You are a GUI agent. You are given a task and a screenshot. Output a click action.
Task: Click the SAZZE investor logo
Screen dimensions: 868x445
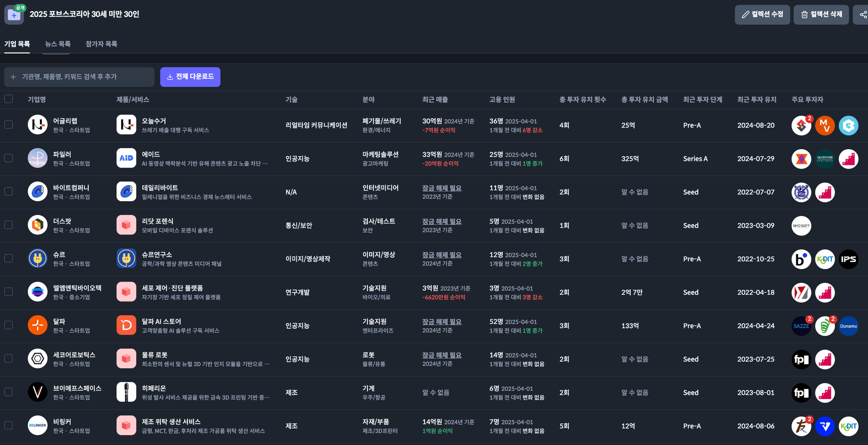click(801, 326)
